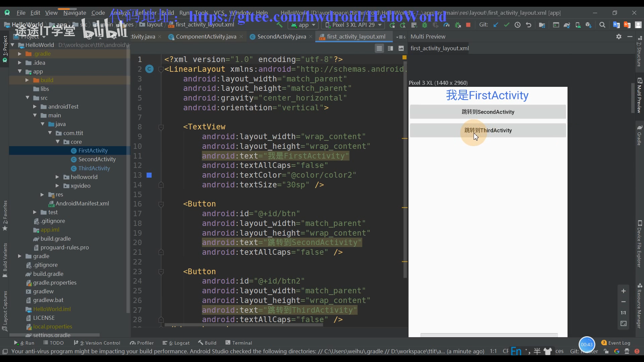Toggle the Z: Structure tool window
The image size is (644, 362).
point(640,51)
